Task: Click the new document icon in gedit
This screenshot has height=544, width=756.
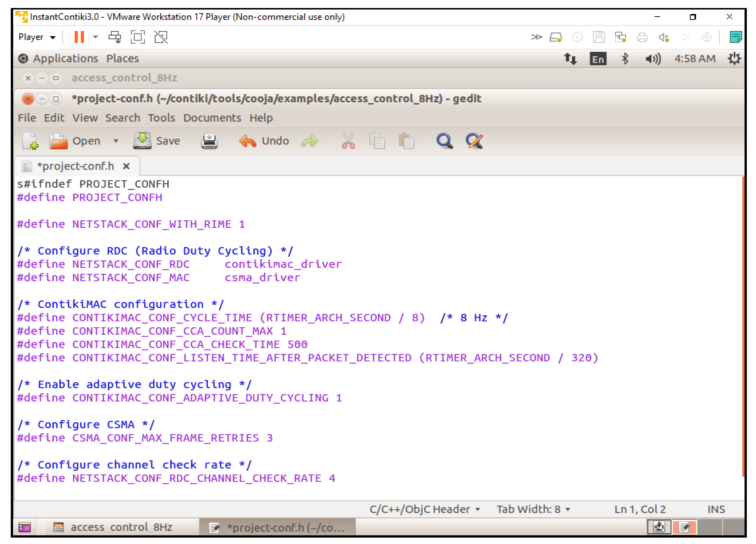Action: (x=30, y=141)
